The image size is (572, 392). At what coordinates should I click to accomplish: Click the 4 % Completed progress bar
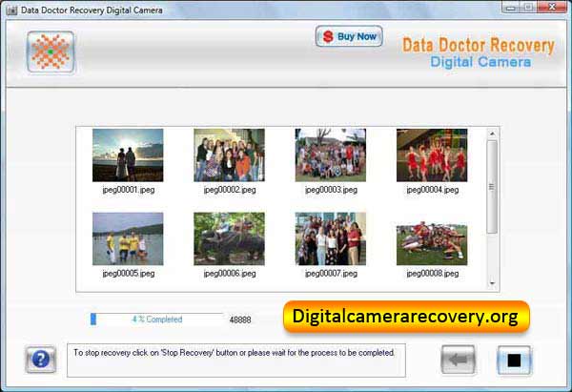click(x=157, y=320)
